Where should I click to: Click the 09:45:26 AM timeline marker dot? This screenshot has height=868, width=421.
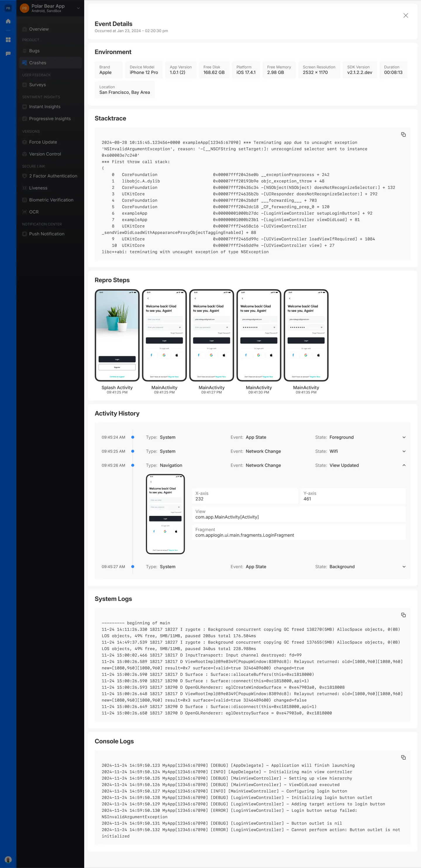[x=133, y=465]
